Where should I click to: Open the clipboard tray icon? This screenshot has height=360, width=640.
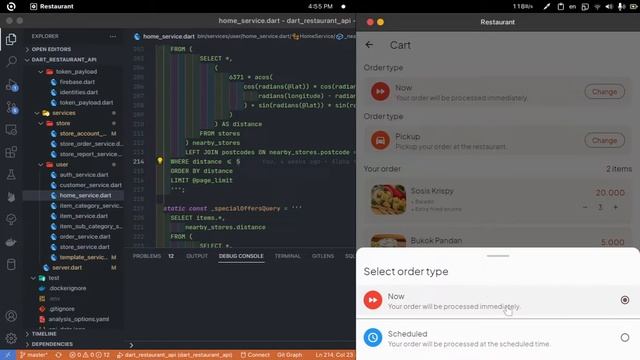tap(560, 7)
